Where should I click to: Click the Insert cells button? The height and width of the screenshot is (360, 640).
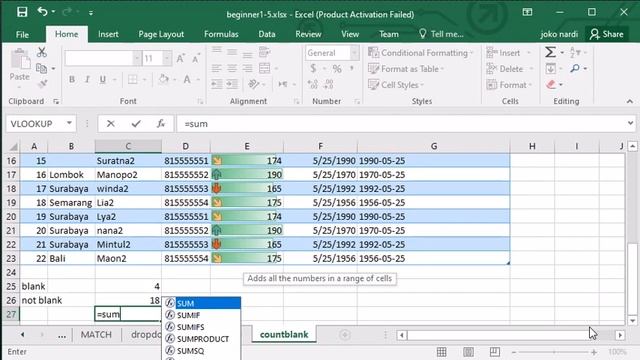509,53
